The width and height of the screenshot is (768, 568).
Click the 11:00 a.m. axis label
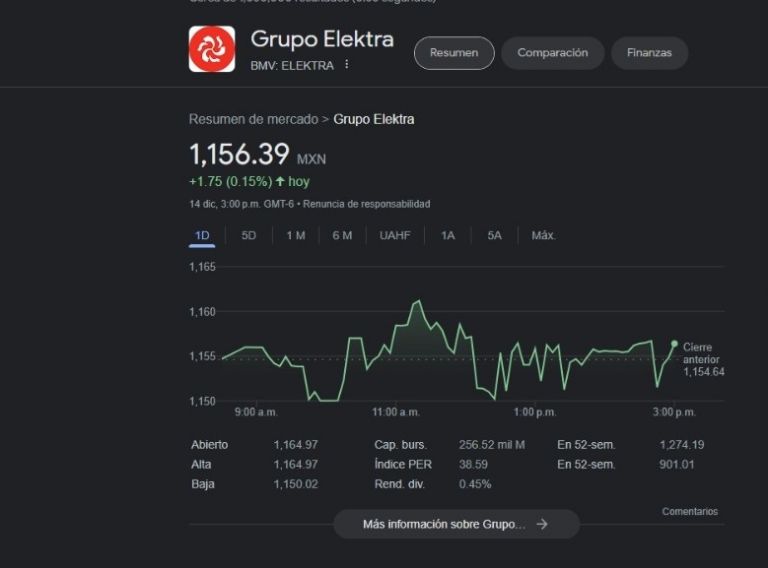coord(396,412)
